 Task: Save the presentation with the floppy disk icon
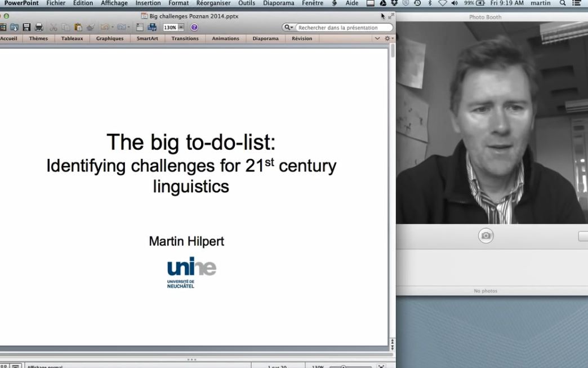26,28
